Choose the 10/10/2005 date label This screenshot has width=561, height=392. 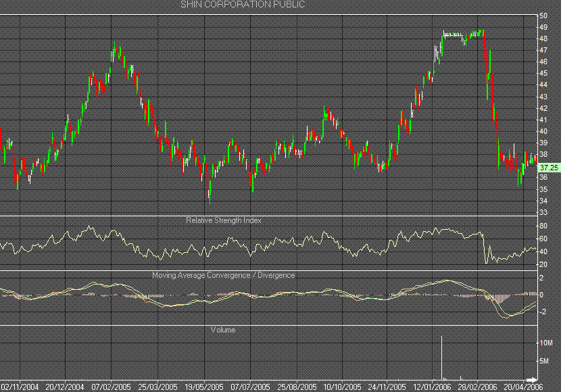[343, 387]
